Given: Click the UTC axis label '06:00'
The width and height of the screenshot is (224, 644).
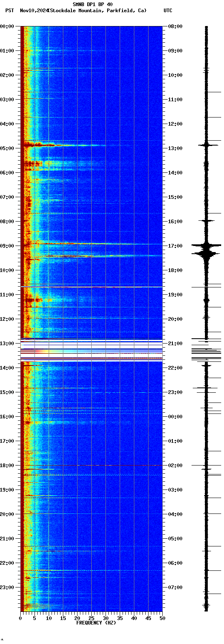Looking at the screenshot, I should pos(175,563).
